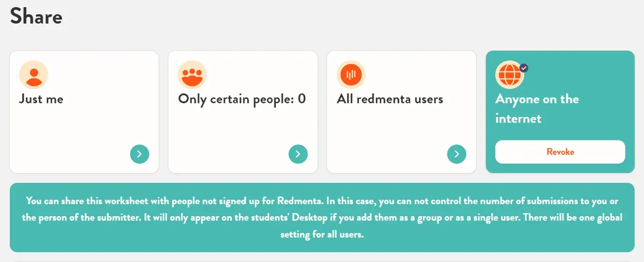Screen dimensions: 644x262
Task: Click the globe icon for internet sharing
Action: pyautogui.click(x=510, y=75)
